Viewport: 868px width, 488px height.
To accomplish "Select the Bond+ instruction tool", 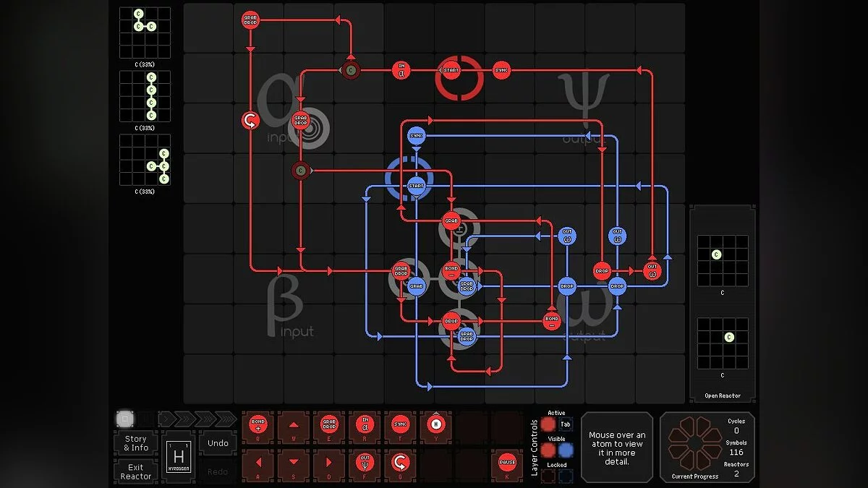I will pos(258,426).
